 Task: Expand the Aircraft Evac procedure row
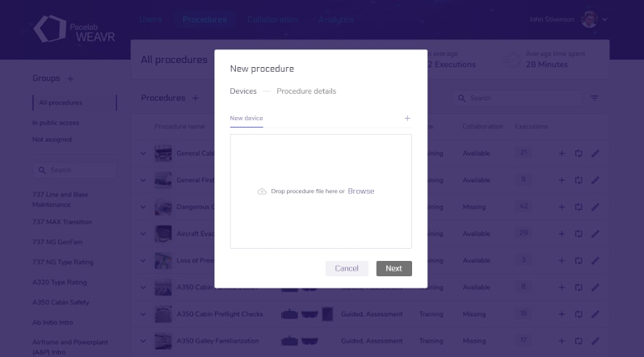coord(143,234)
